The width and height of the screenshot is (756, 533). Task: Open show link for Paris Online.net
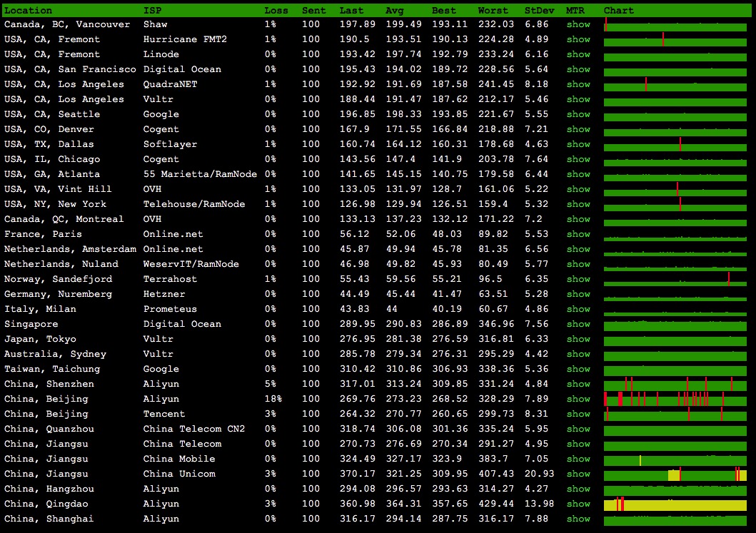coord(578,234)
